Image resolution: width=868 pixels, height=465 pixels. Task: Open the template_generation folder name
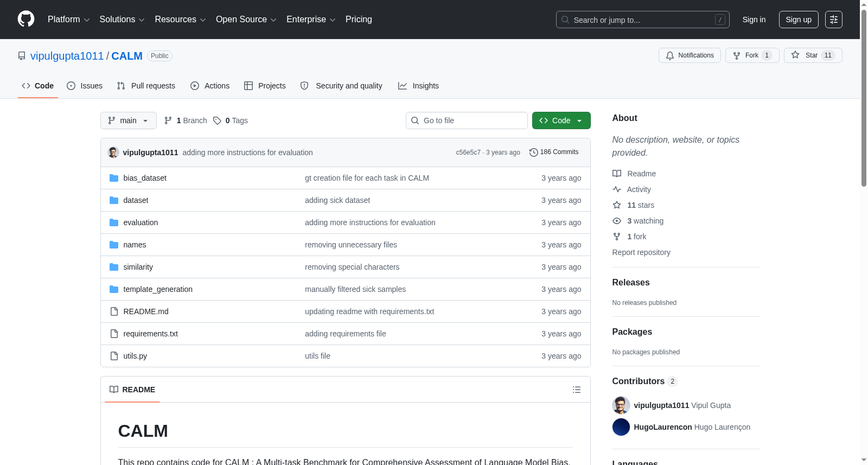click(x=158, y=289)
